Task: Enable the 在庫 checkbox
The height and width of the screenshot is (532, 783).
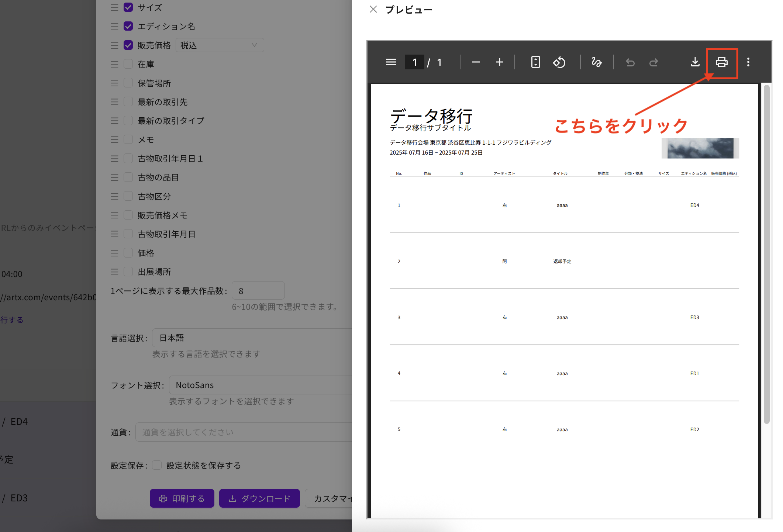Action: (x=128, y=64)
